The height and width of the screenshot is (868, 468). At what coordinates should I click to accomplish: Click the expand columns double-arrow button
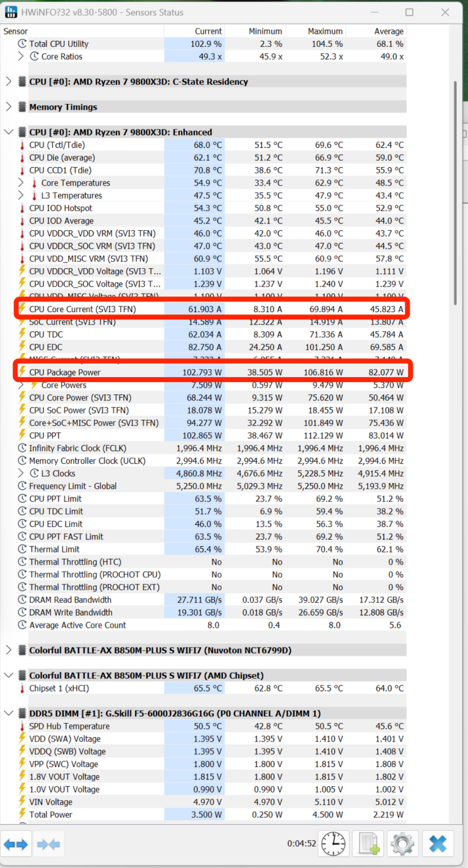tap(16, 844)
